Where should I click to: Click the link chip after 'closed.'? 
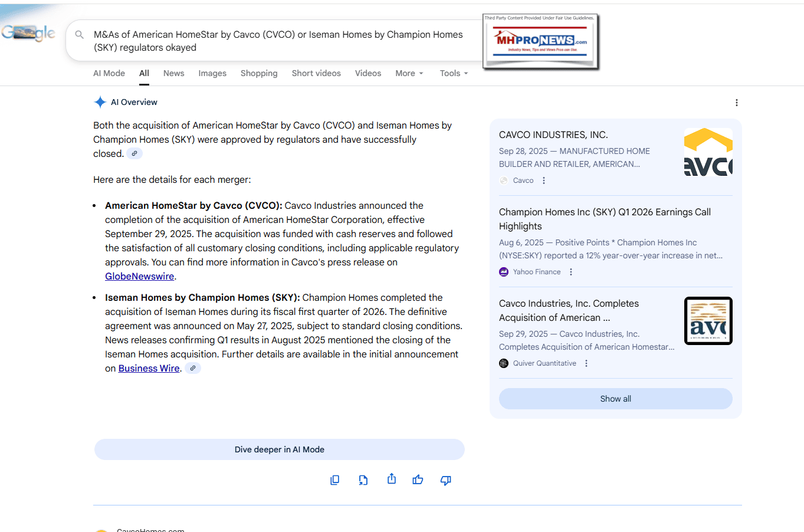pyautogui.click(x=134, y=153)
